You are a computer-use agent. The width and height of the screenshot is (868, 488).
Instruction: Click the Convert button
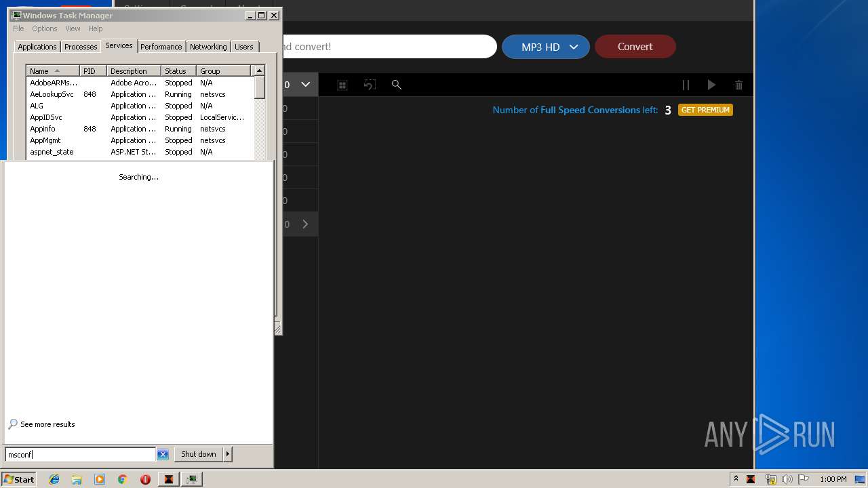pyautogui.click(x=635, y=47)
